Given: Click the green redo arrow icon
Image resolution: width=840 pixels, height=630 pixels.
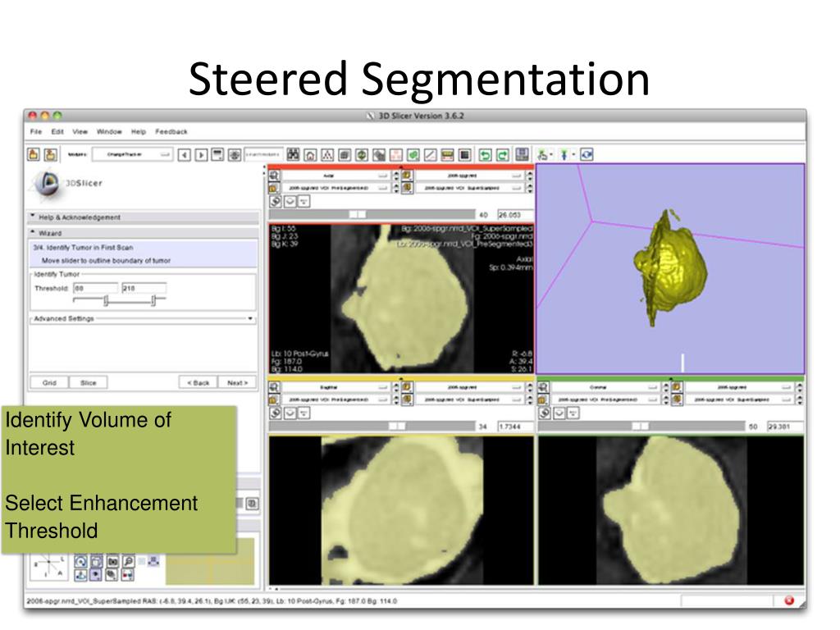Looking at the screenshot, I should (502, 154).
